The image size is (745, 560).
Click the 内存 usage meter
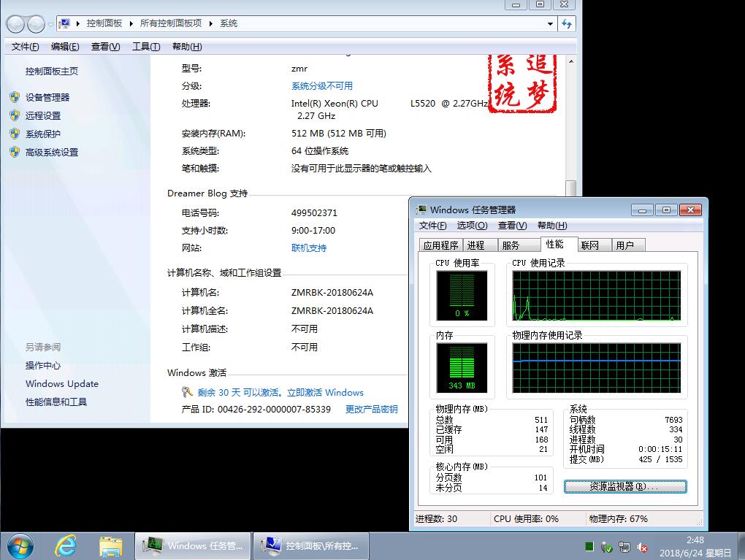pyautogui.click(x=462, y=368)
